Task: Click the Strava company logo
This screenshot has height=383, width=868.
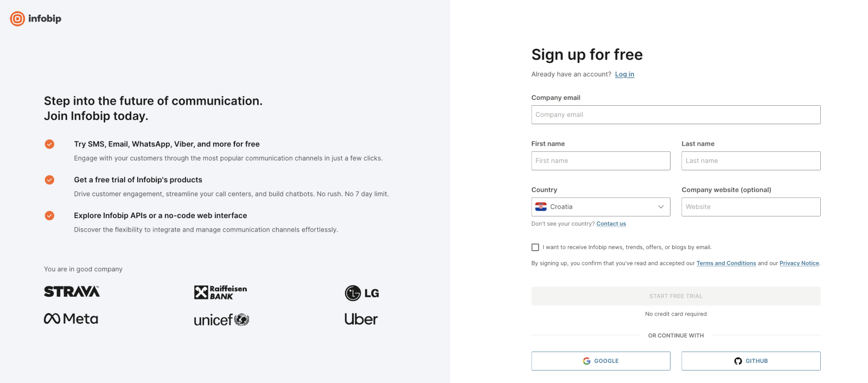Action: tap(72, 291)
